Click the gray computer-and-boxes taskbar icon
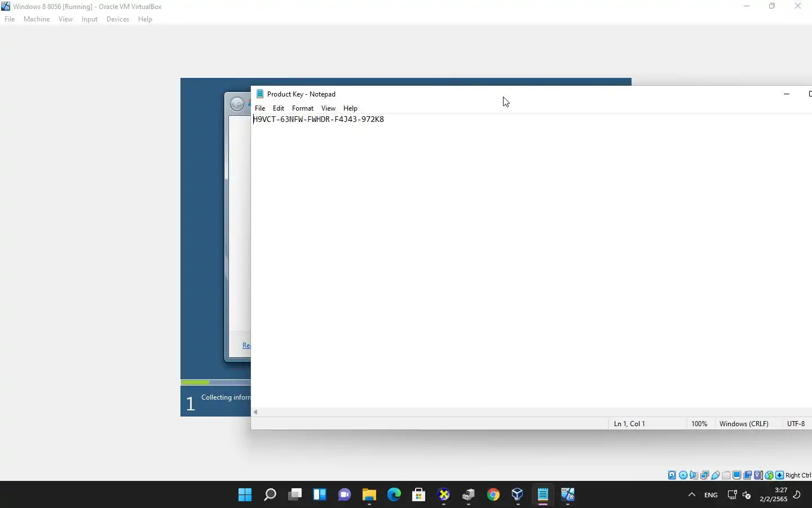Screen dimensions: 812x508 [x=469, y=495]
